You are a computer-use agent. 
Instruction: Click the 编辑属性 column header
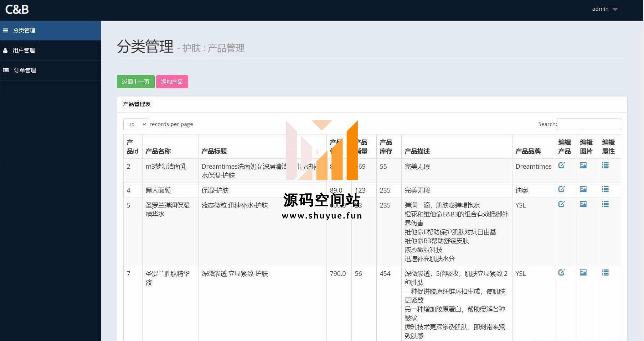610,147
